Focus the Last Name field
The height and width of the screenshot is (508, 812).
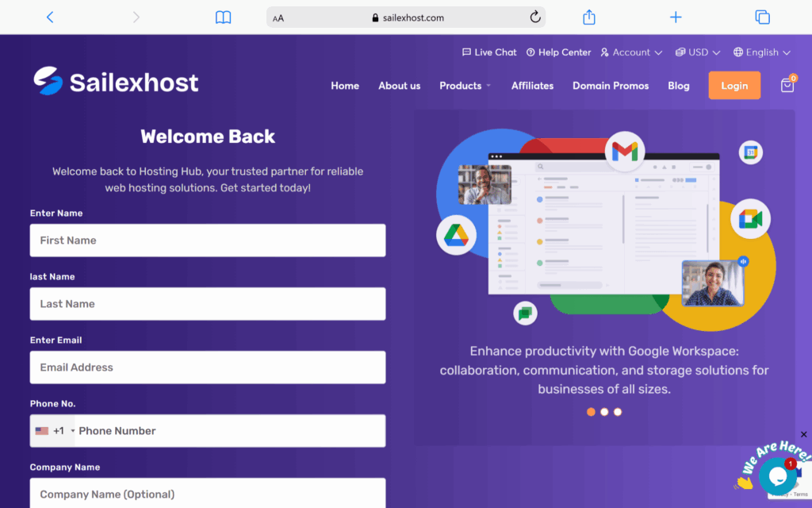(208, 304)
